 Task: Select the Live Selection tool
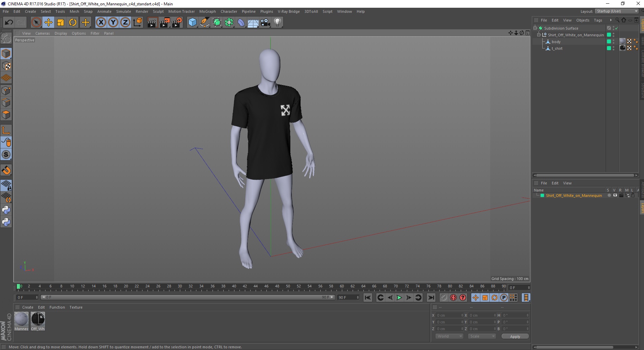pos(36,23)
